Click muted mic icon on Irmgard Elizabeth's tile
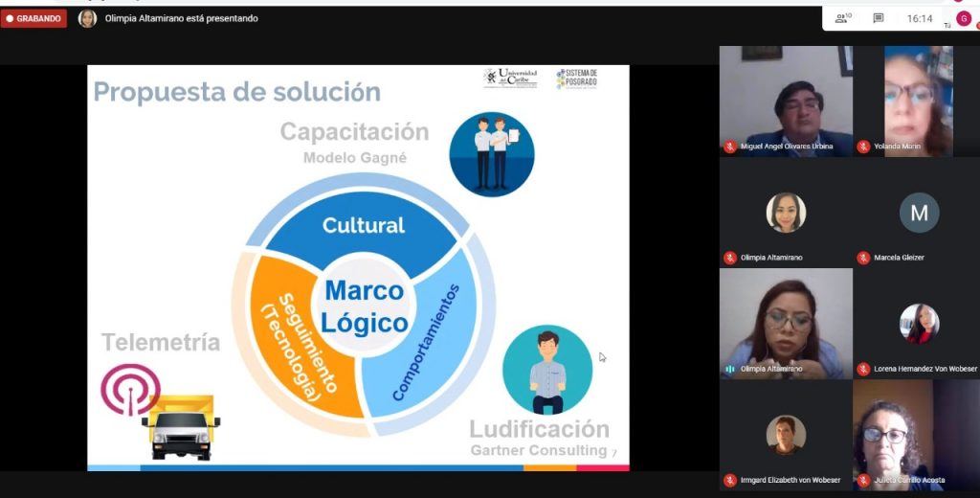This screenshot has height=498, width=980. tap(730, 480)
